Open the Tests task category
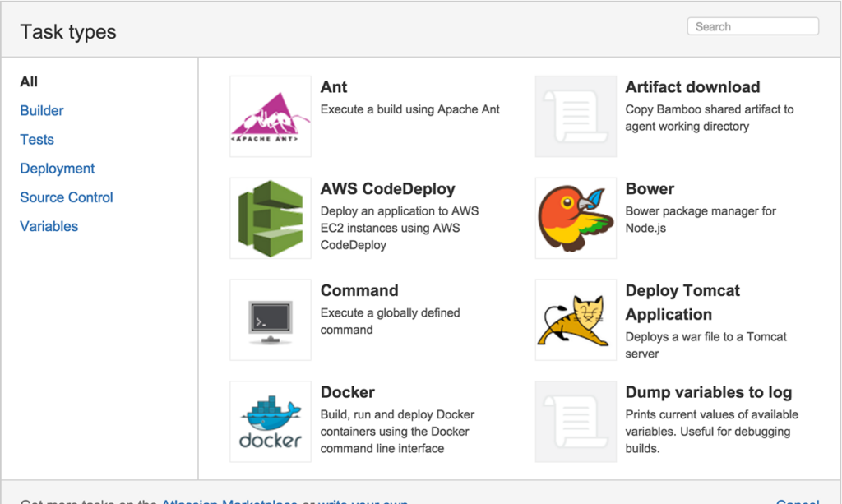 [36, 139]
